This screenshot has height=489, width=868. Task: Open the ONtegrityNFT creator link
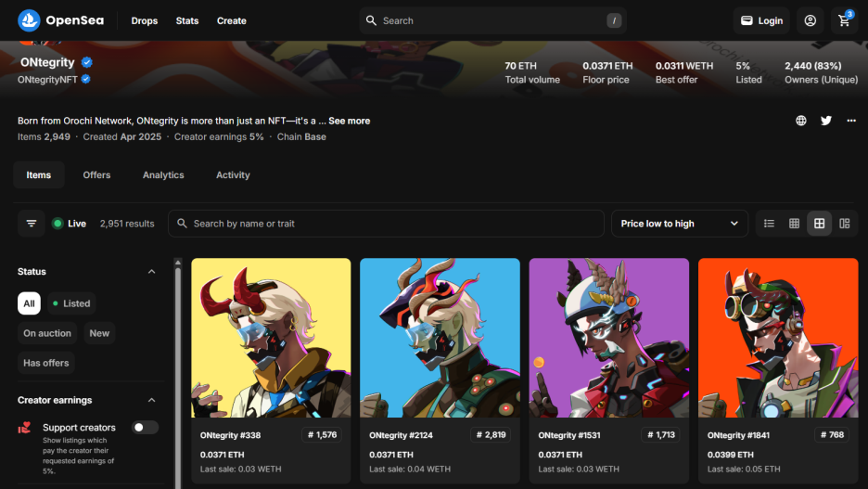coord(47,79)
